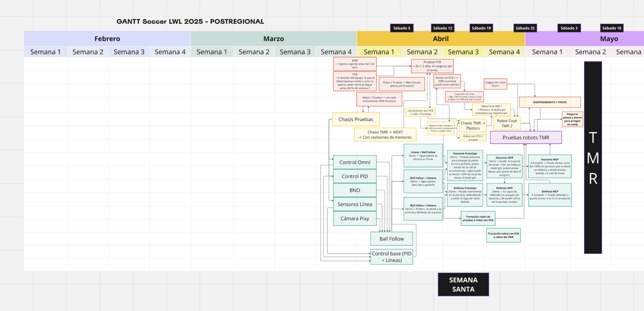
Task: Select Ball Follow + Cámara 'Portero' card
Action: coord(423,209)
